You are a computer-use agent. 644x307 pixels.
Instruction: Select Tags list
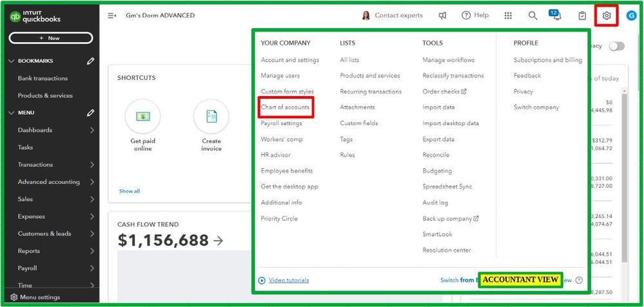coord(346,139)
